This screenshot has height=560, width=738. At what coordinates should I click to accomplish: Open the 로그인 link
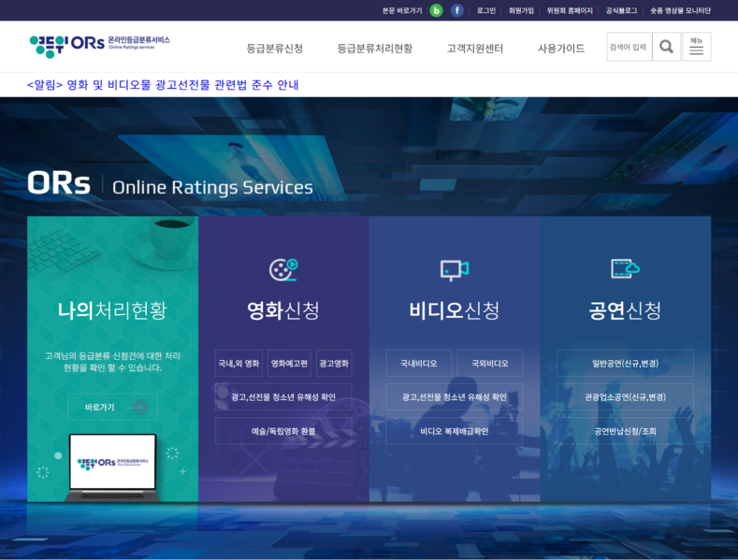486,10
